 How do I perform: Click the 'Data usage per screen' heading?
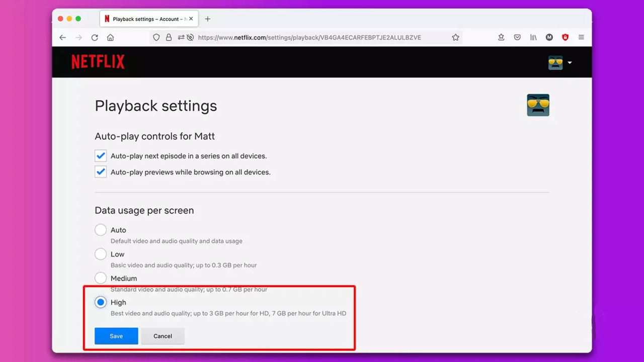coord(144,210)
